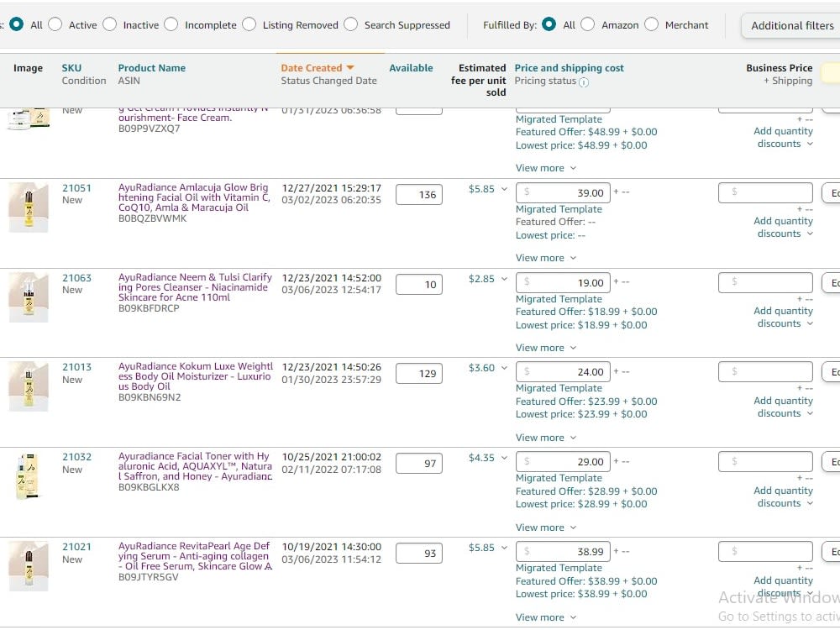Click the Pricing status info icon
840x630 pixels.
pos(584,82)
